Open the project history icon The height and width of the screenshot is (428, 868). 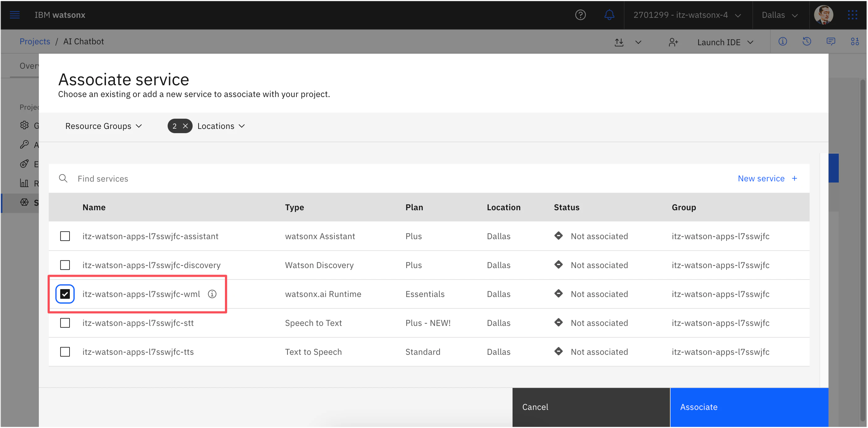[807, 41]
